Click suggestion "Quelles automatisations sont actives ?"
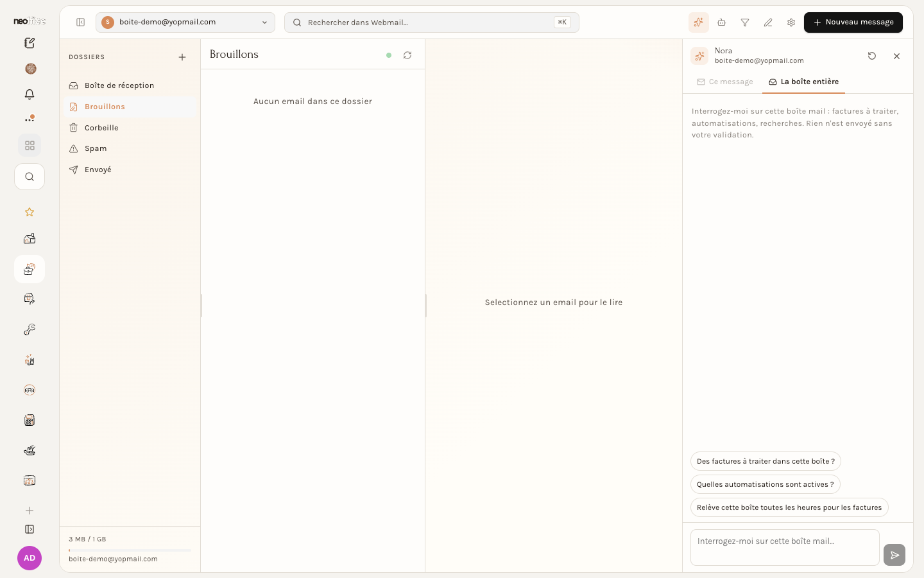 point(766,484)
